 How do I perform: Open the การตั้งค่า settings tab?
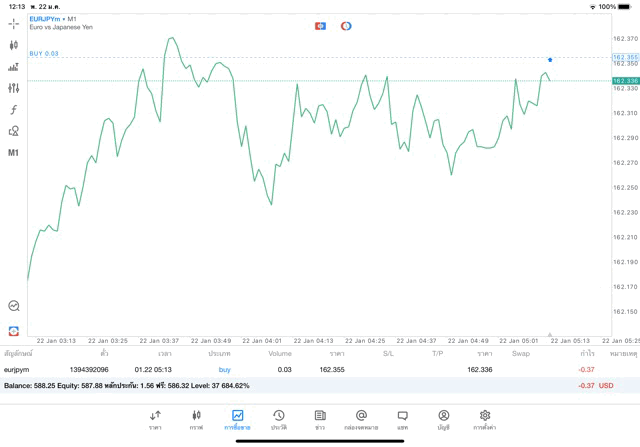coord(485,419)
